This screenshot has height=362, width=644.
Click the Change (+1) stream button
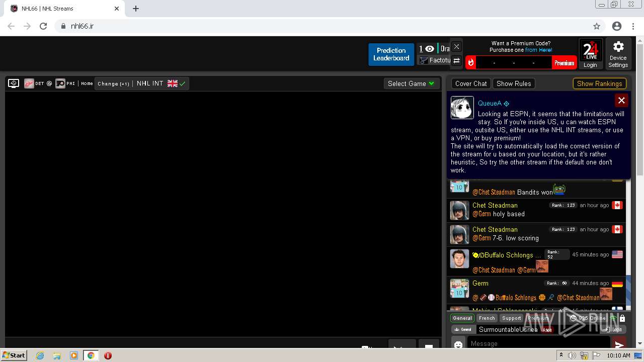pos(113,83)
